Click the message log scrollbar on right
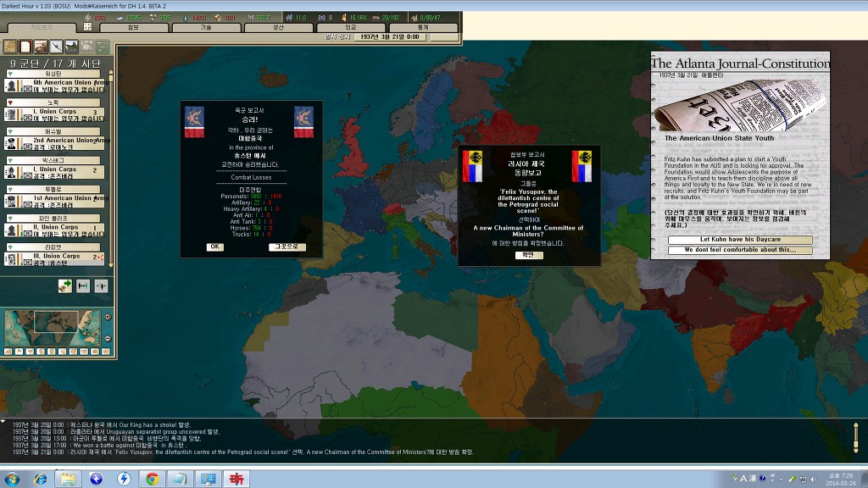 point(856,437)
